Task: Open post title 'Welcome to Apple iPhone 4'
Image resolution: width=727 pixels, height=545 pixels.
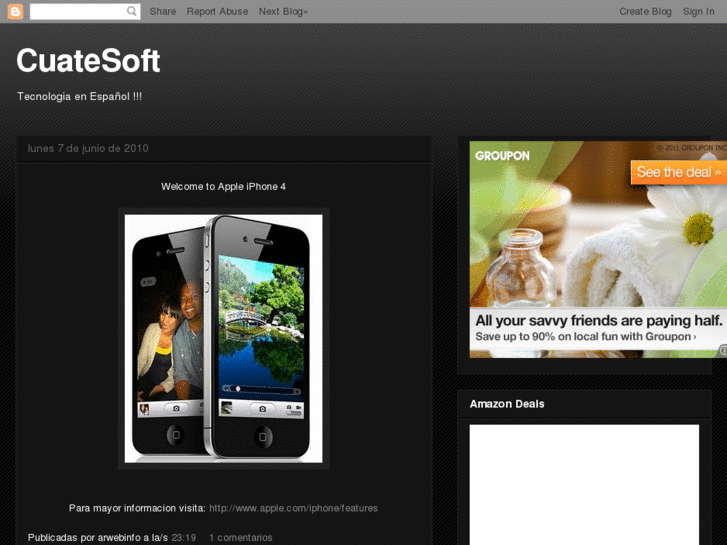Action: coord(223,186)
